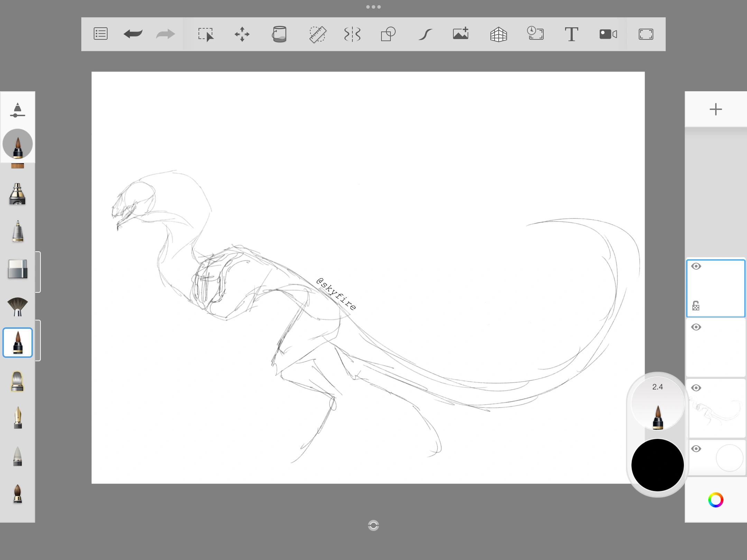Viewport: 747px width, 560px height.
Task: Open the Fill bucket tool
Action: [x=279, y=34]
